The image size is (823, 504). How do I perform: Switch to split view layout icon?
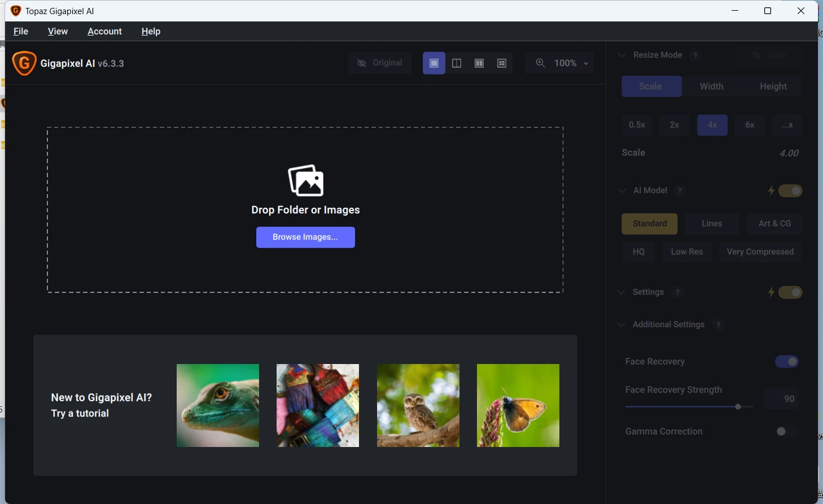pyautogui.click(x=457, y=63)
